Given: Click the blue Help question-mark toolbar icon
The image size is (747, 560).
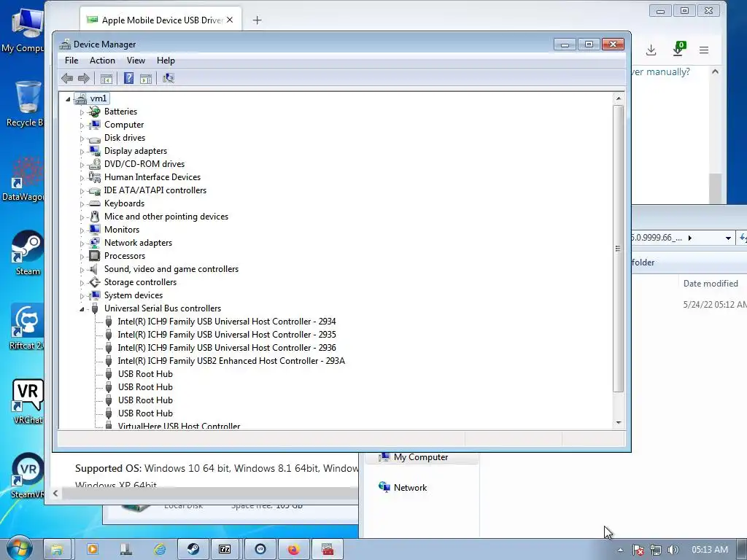Looking at the screenshot, I should tap(128, 78).
